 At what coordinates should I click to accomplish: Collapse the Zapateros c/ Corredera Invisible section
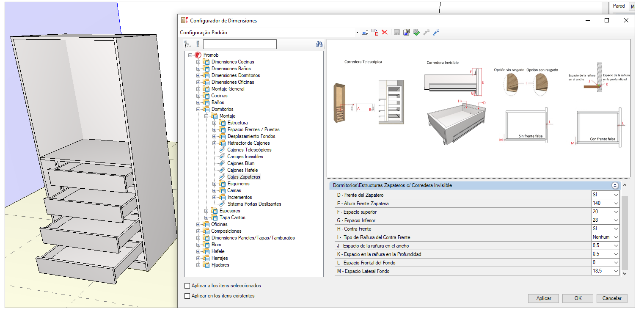(615, 185)
